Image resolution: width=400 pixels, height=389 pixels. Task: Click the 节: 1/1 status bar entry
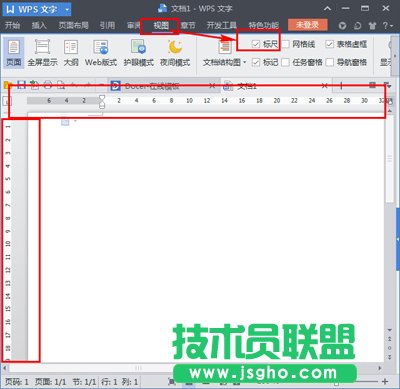[x=84, y=382]
